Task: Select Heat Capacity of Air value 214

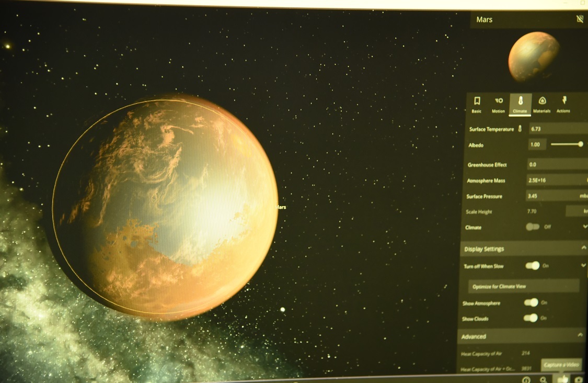Action: 525,353
